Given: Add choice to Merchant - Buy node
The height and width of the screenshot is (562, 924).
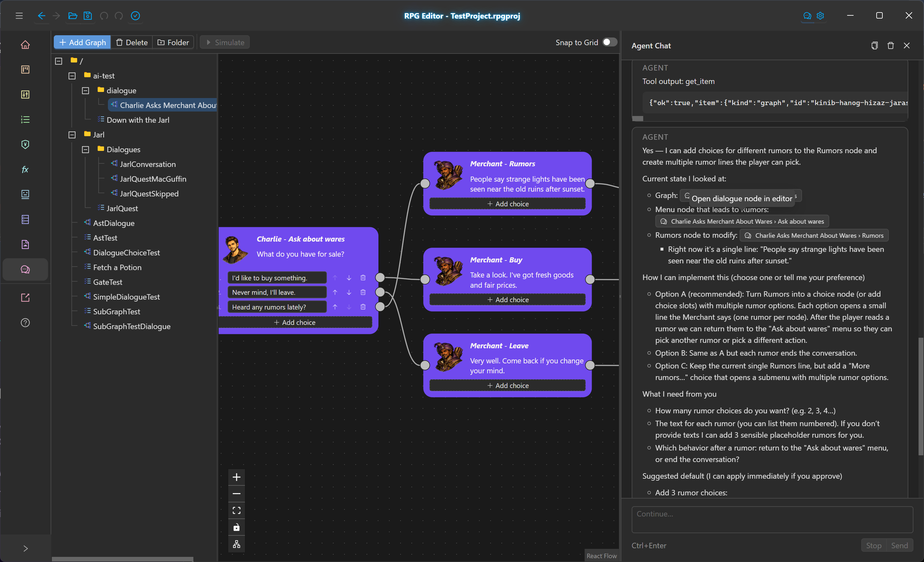Looking at the screenshot, I should [507, 300].
